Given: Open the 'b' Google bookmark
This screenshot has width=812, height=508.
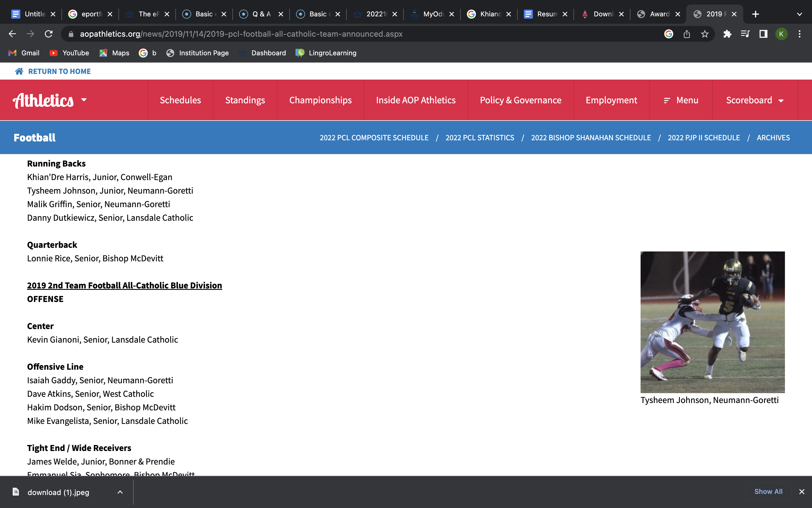Looking at the screenshot, I should click(x=148, y=53).
